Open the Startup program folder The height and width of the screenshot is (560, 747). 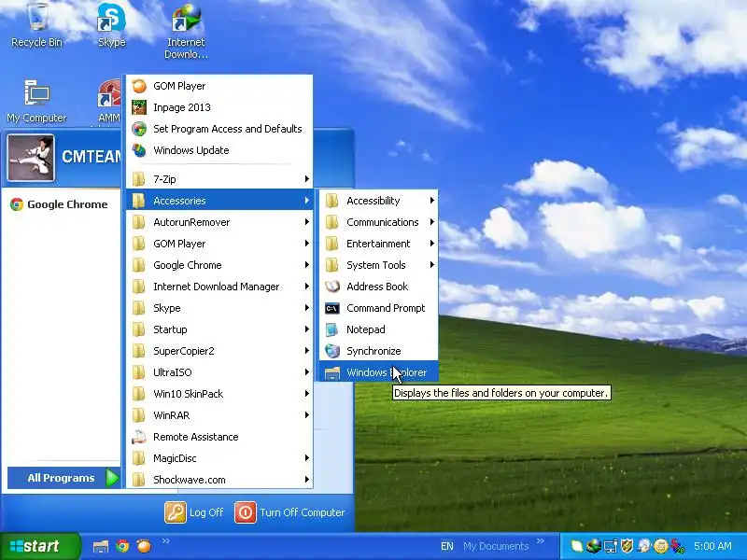(x=219, y=329)
